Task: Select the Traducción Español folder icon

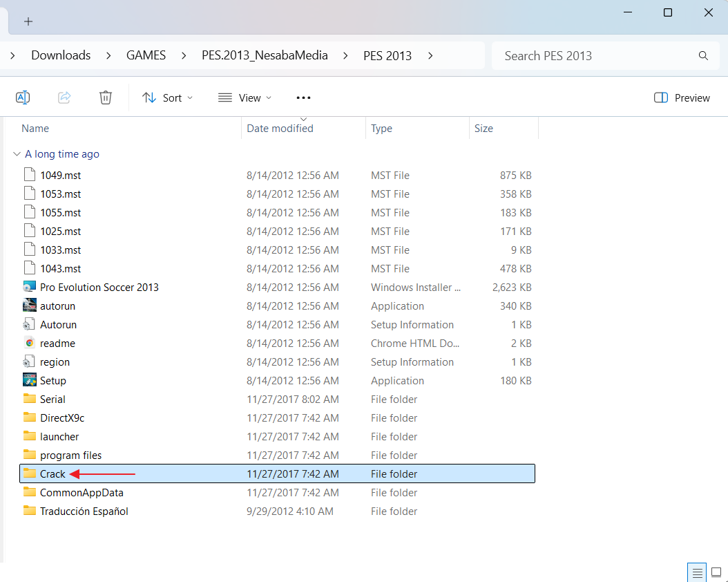Action: (x=30, y=511)
